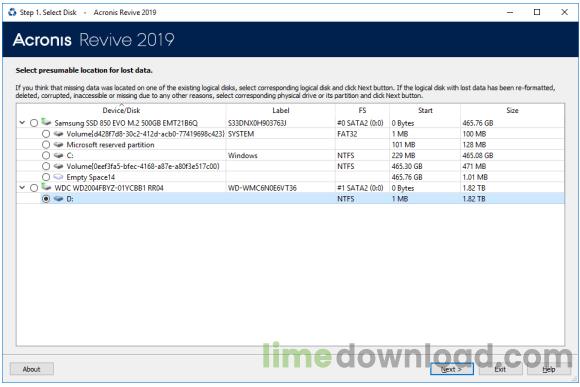This screenshot has width=580, height=387.
Task: Collapse the Samsung SSD 850 EVO tree node
Action: tap(22, 122)
